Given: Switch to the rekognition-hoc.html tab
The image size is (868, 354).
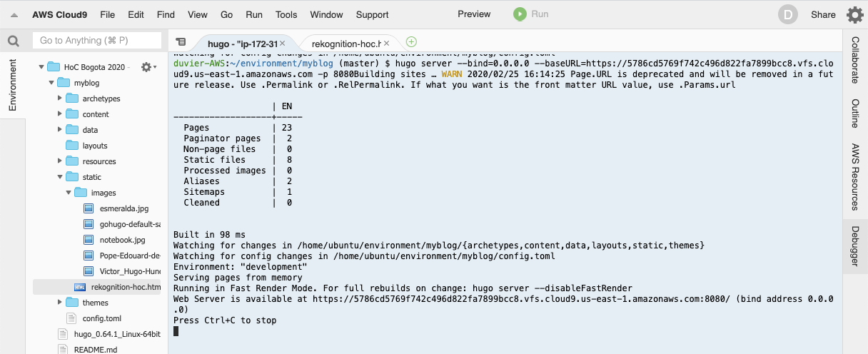Looking at the screenshot, I should [x=346, y=43].
